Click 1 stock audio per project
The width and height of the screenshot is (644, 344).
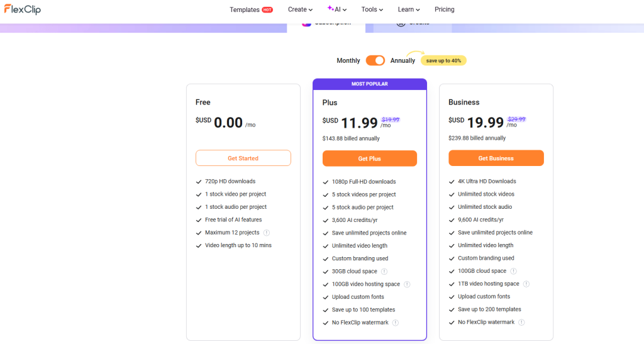(x=236, y=207)
